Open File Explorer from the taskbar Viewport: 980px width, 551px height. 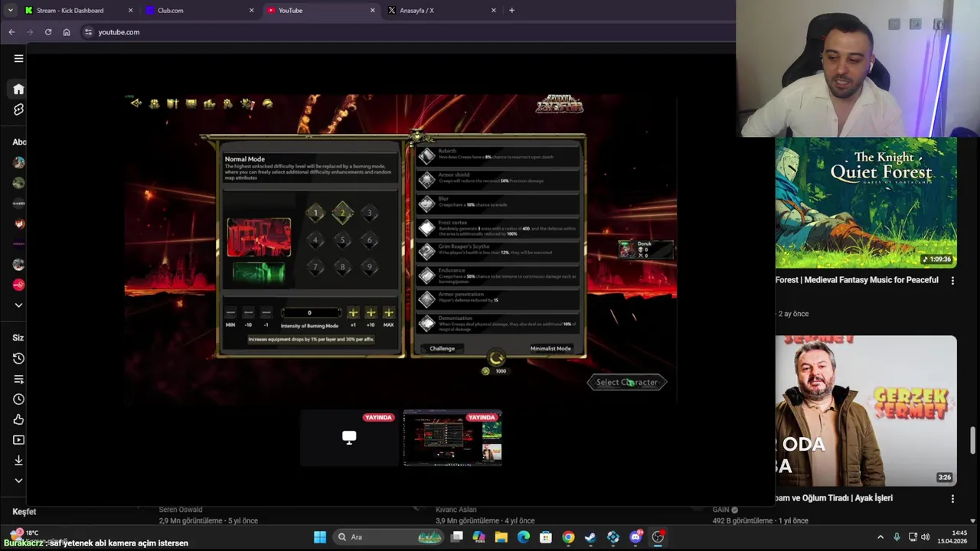pos(501,537)
